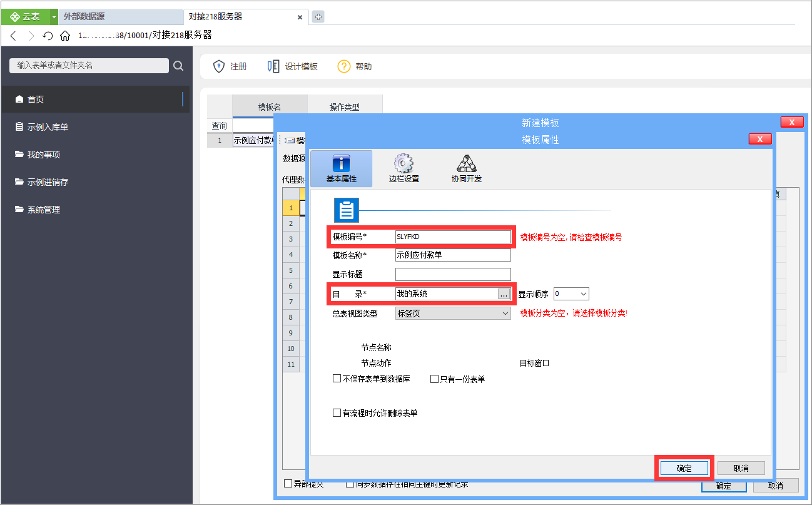Open the dropdown arrow beside 云表
Image resolution: width=812 pixels, height=505 pixels.
pyautogui.click(x=54, y=17)
